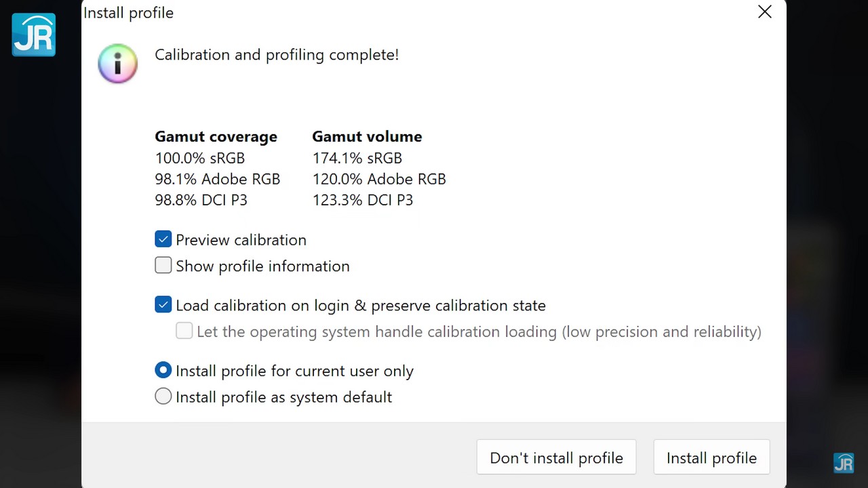868x488 pixels.
Task: Click the 174.1% sRGB volume value
Action: pyautogui.click(x=357, y=158)
